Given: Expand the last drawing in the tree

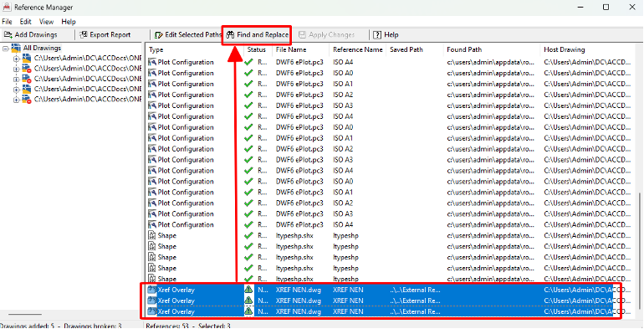Looking at the screenshot, I should pos(16,100).
